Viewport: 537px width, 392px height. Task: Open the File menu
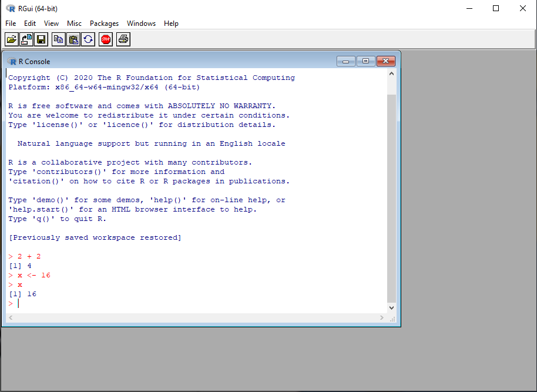pos(11,24)
